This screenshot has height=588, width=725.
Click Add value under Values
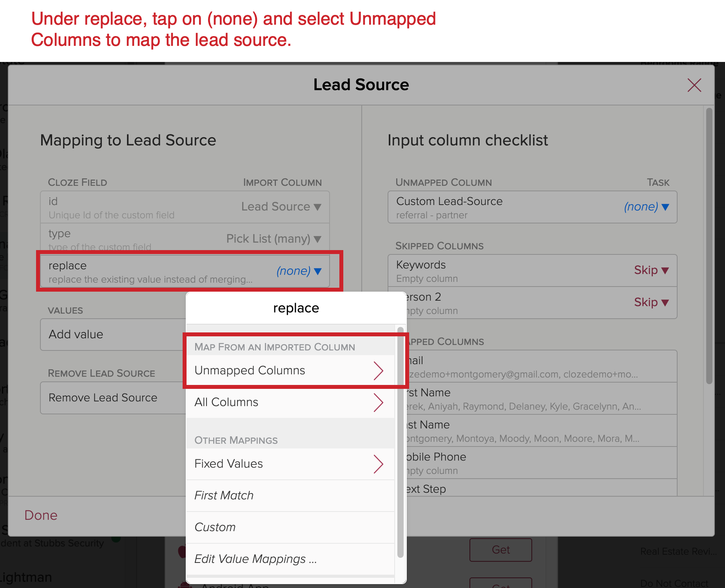coord(76,334)
